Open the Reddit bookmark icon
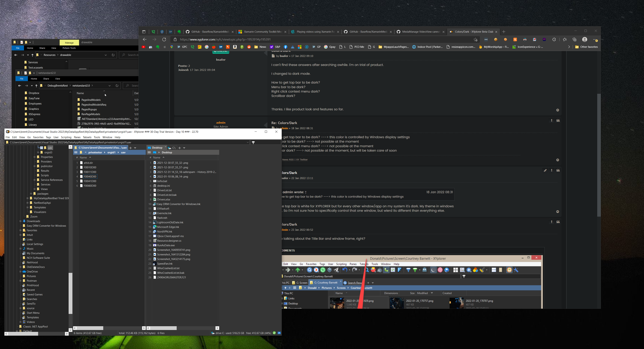The width and height of the screenshot is (644, 349). tap(249, 47)
